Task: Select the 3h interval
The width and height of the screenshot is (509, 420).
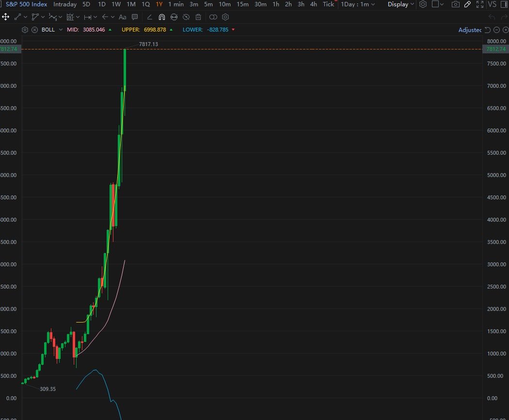Action: tap(301, 4)
